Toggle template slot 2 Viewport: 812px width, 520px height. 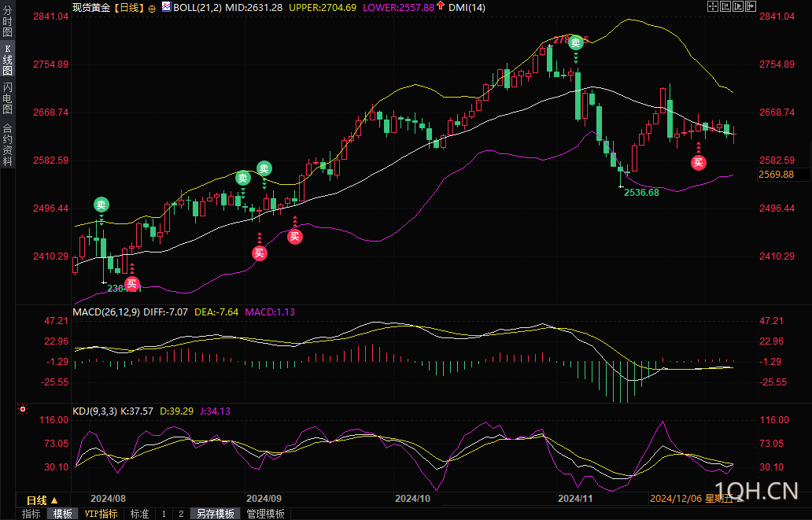[x=181, y=514]
